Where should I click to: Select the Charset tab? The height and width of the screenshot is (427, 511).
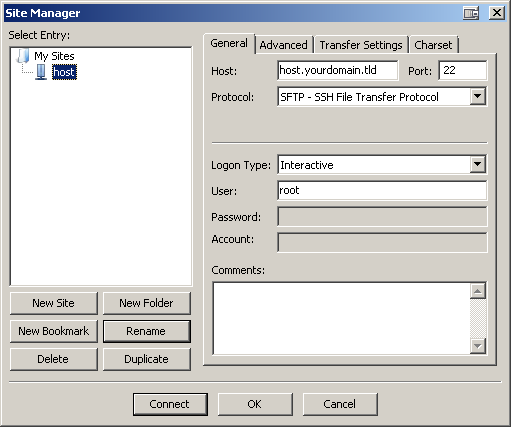click(433, 45)
